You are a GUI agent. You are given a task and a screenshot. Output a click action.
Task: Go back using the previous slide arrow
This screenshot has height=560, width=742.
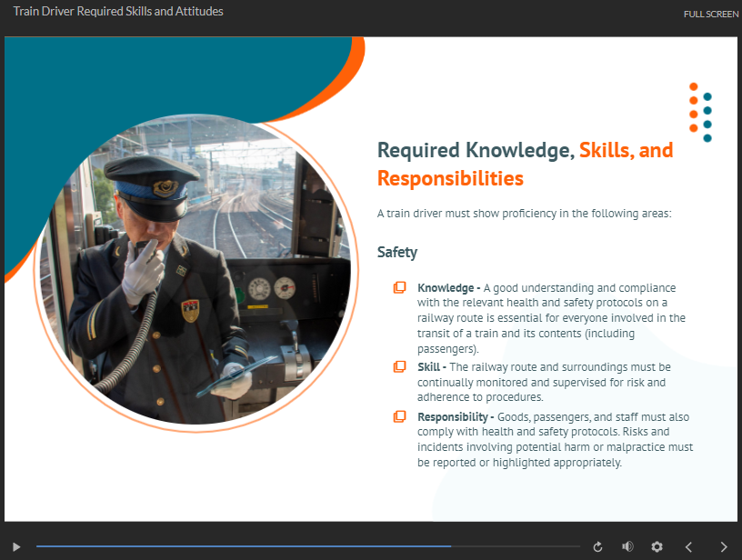tap(688, 546)
